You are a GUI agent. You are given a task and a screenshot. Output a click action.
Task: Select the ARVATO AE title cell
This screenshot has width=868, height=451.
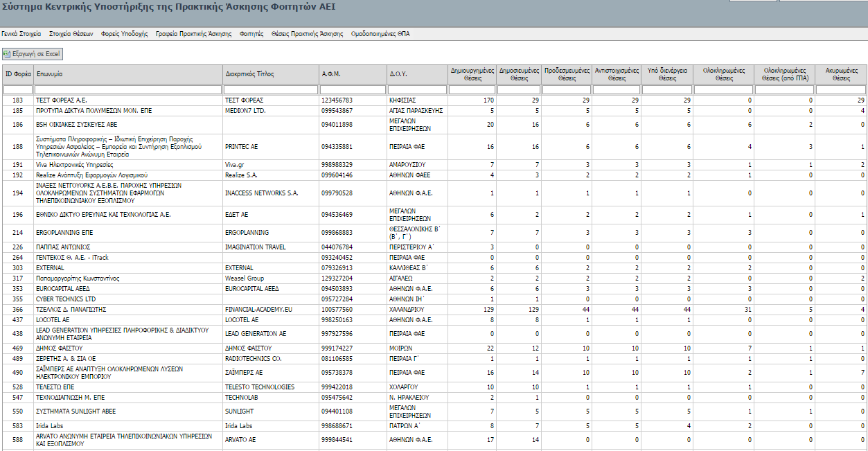pyautogui.click(x=271, y=439)
